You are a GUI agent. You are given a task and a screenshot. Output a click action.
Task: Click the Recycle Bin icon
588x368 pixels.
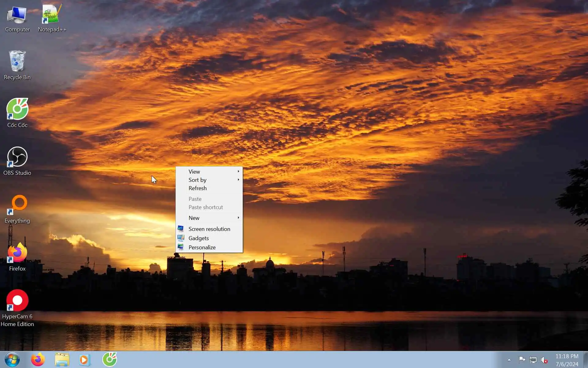pyautogui.click(x=17, y=64)
